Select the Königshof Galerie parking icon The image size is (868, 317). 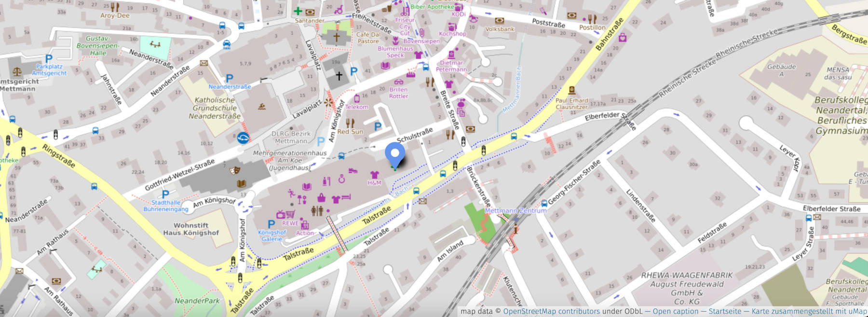tap(271, 224)
